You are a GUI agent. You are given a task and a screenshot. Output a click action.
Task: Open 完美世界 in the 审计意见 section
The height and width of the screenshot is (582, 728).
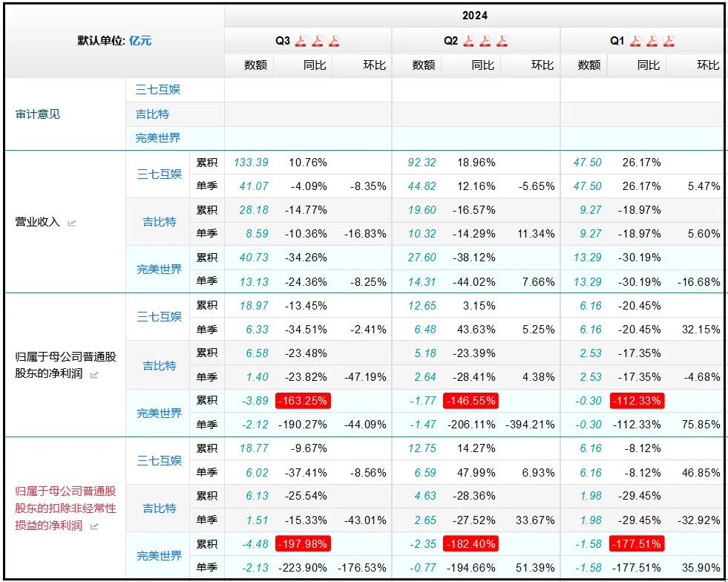coord(158,138)
